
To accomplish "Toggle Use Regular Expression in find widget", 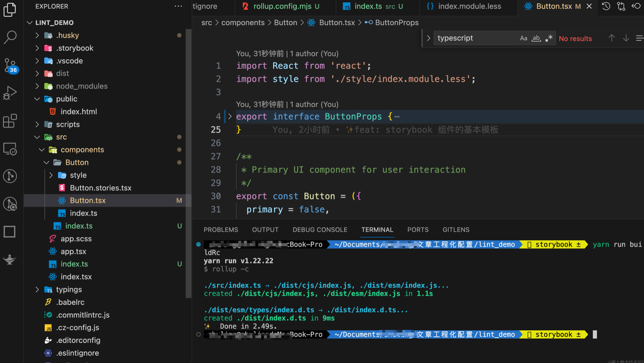I will (x=549, y=38).
